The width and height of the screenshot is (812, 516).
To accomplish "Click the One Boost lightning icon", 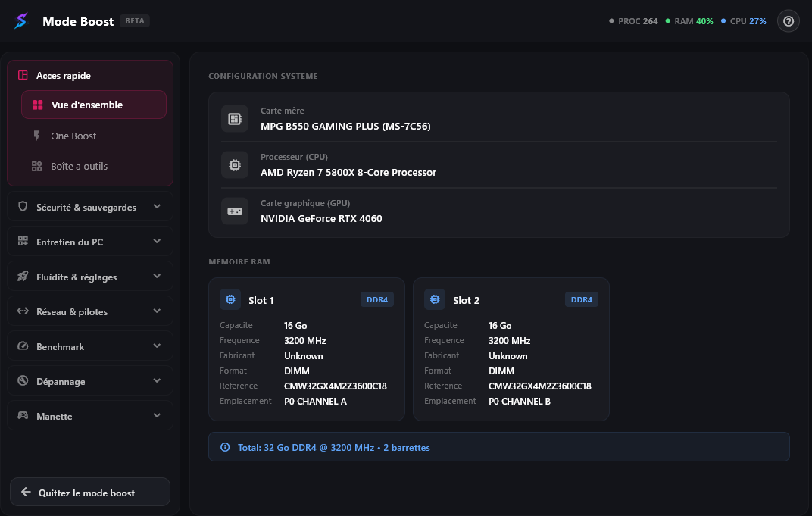I will 36,136.
